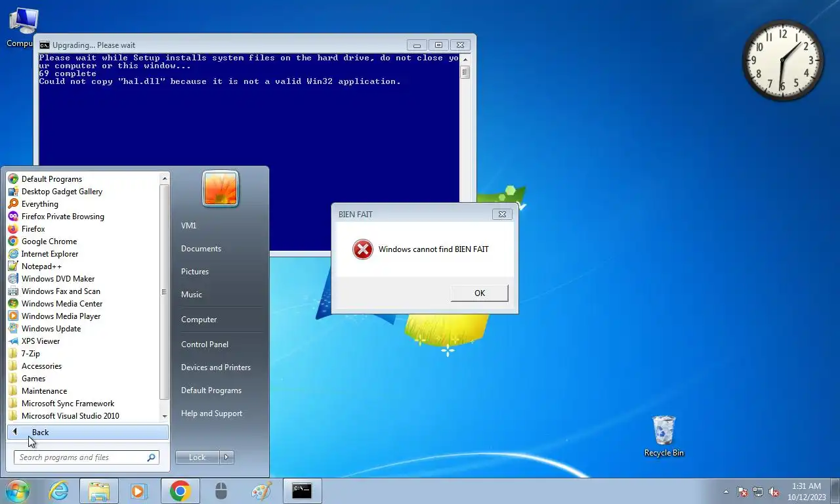Screen dimensions: 840x504
Task: Switch to Chrome on the taskbar
Action: click(x=180, y=491)
